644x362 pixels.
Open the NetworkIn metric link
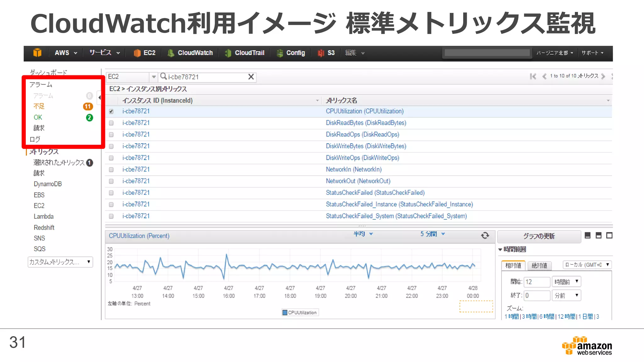point(353,169)
